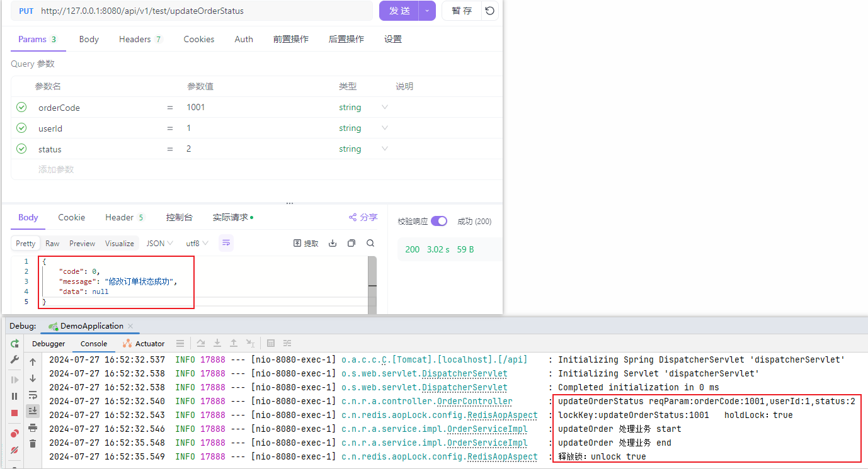Select the Preview view mode
The width and height of the screenshot is (868, 469).
point(83,243)
